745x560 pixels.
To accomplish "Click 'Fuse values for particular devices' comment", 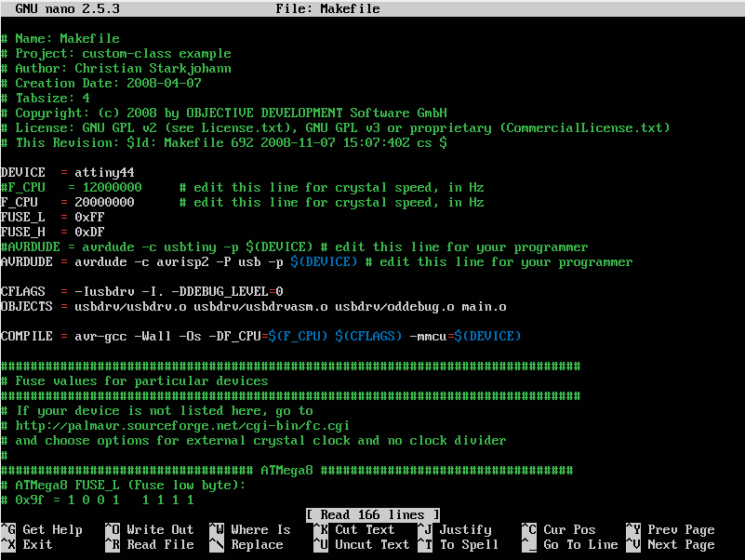I will pyautogui.click(x=135, y=381).
